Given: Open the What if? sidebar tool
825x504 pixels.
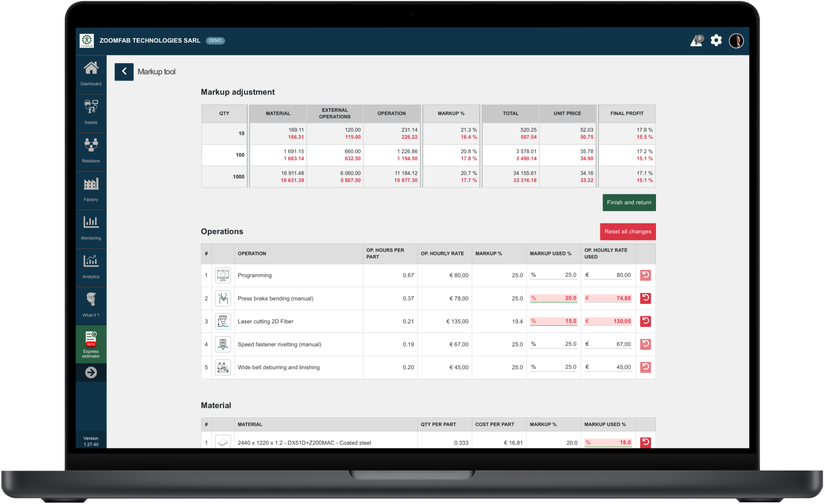Looking at the screenshot, I should (x=91, y=305).
